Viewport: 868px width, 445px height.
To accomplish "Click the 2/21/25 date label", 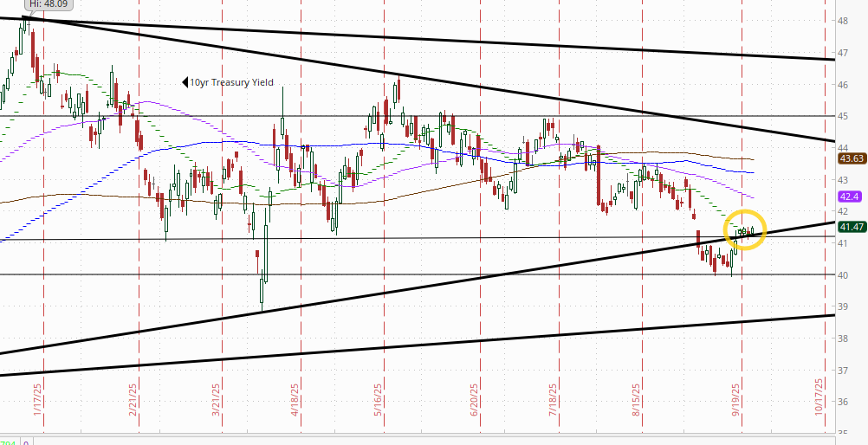I will tap(134, 400).
